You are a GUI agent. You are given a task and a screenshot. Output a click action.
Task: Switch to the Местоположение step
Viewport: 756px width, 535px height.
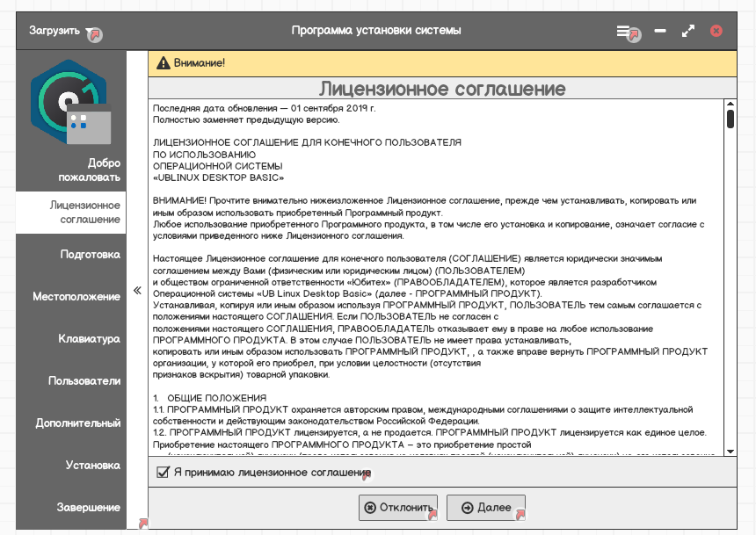[76, 296]
